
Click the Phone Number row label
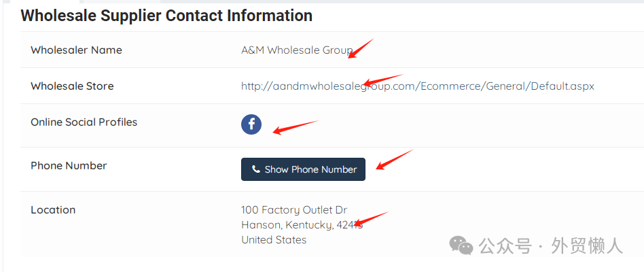tap(69, 166)
